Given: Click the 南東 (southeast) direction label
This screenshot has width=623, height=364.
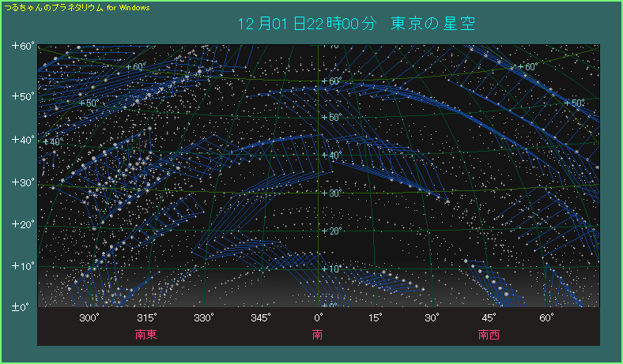Looking at the screenshot, I should point(146,334).
